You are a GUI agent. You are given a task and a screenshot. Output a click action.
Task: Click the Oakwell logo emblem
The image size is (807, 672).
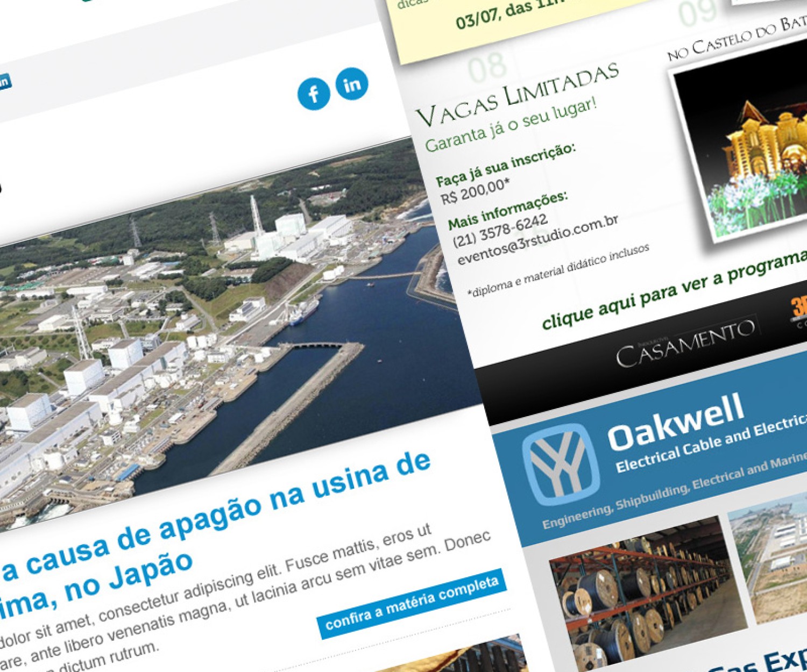[x=562, y=465]
